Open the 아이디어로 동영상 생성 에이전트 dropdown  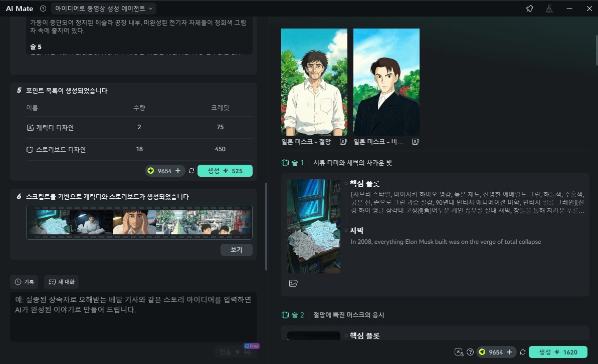[x=104, y=9]
